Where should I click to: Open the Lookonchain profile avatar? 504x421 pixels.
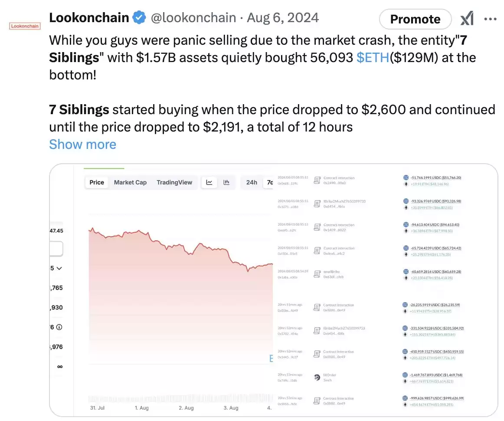pyautogui.click(x=25, y=26)
